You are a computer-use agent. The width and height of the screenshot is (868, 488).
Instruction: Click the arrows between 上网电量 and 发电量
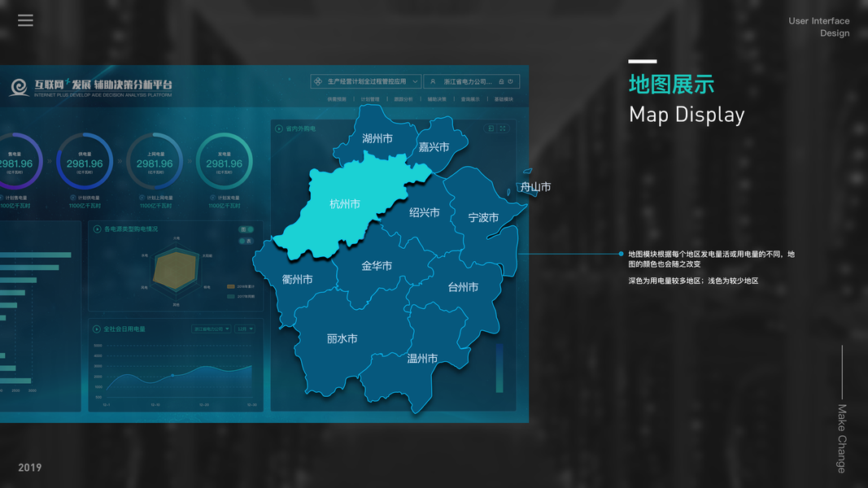click(x=190, y=162)
